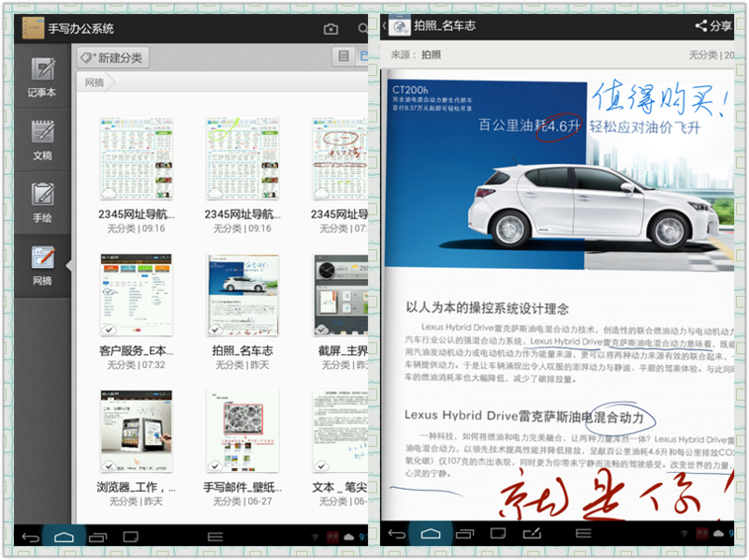This screenshot has width=749, height=560.
Task: Open the 手写邮件_壁纸 clipping thumbnail
Action: 242,431
